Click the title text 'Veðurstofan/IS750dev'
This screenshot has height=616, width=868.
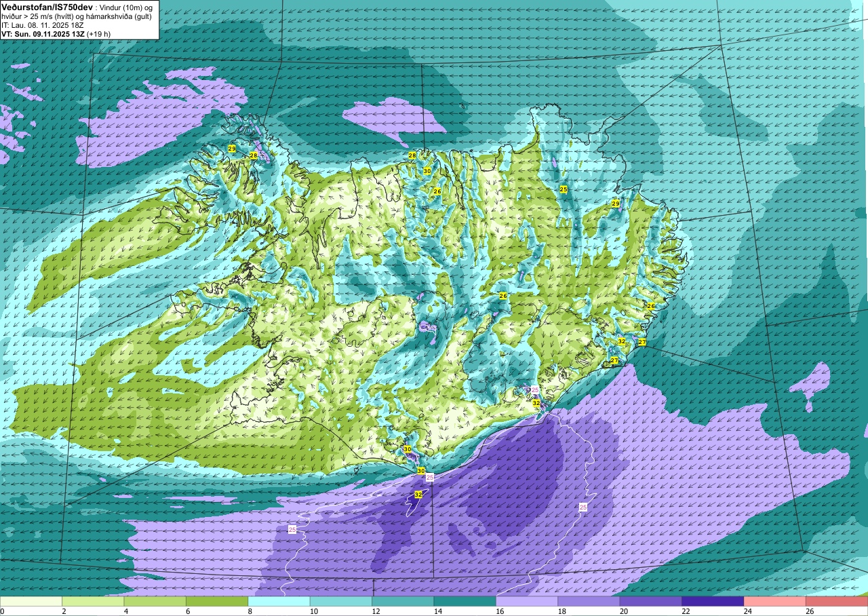(47, 7)
